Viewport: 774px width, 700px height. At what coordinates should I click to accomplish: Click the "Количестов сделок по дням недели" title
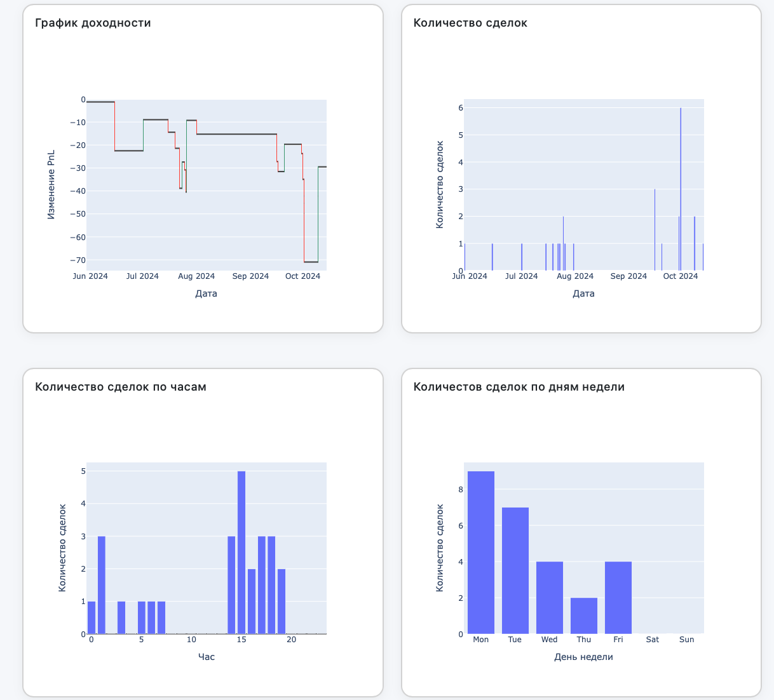tap(519, 387)
